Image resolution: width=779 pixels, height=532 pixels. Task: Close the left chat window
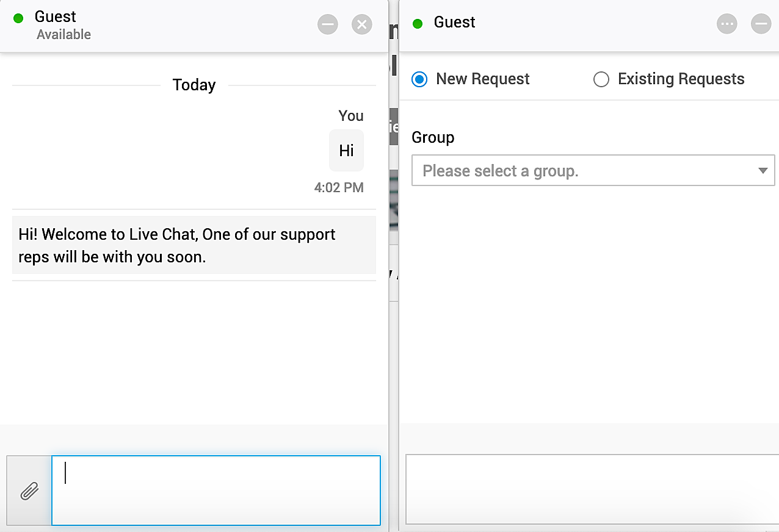point(362,24)
